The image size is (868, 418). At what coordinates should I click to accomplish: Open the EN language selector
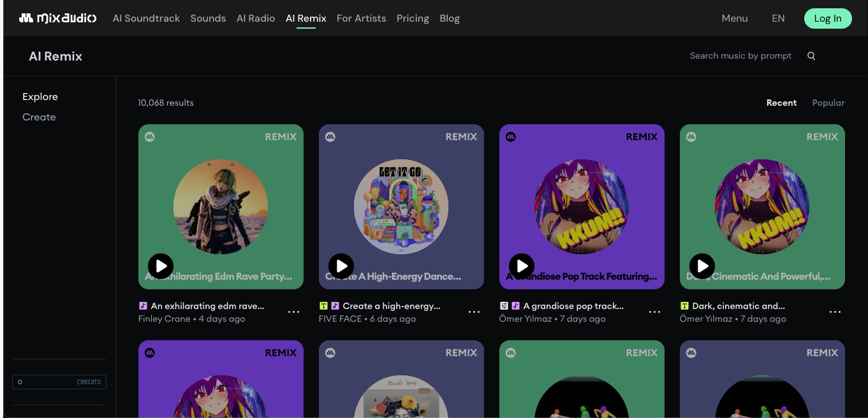[778, 18]
